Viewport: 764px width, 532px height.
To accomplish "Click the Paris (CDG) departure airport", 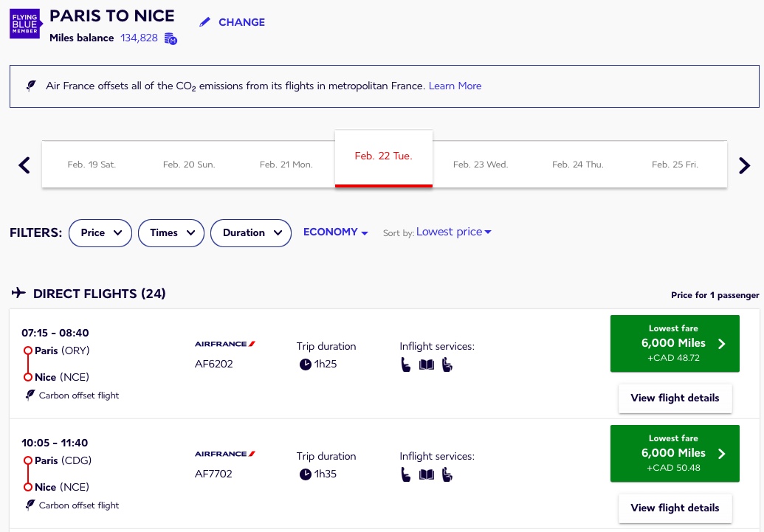I will point(63,461).
